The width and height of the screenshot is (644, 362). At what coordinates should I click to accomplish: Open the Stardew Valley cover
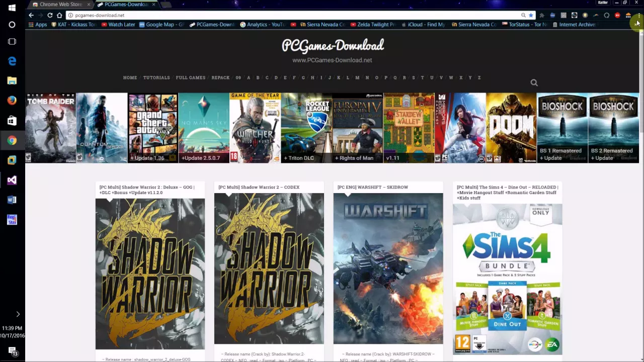click(x=409, y=128)
